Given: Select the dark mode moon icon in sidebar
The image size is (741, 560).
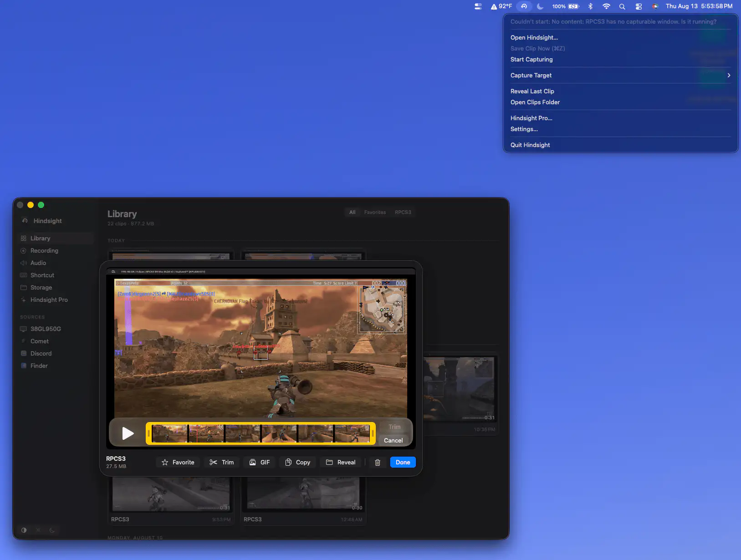Looking at the screenshot, I should coord(52,530).
